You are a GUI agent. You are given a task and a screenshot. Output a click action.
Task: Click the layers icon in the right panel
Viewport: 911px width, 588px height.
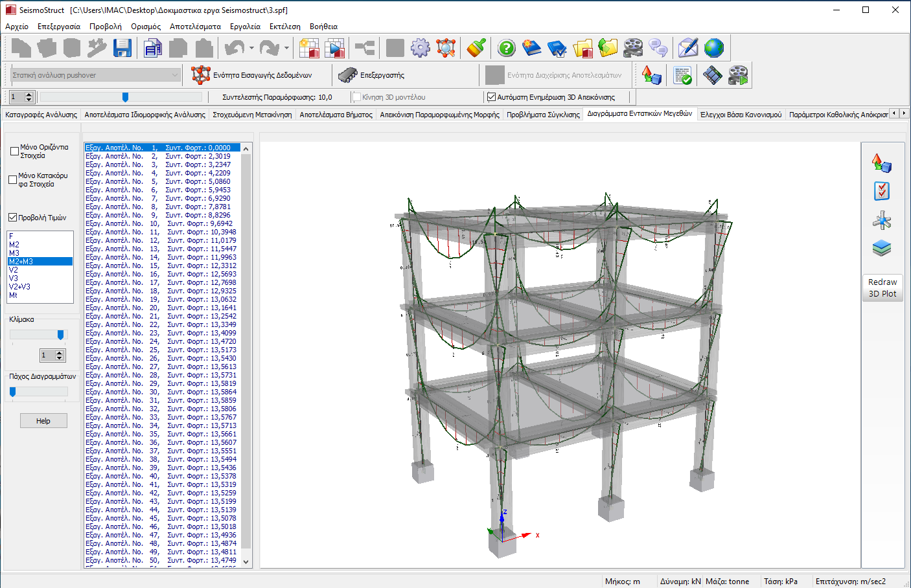click(881, 248)
